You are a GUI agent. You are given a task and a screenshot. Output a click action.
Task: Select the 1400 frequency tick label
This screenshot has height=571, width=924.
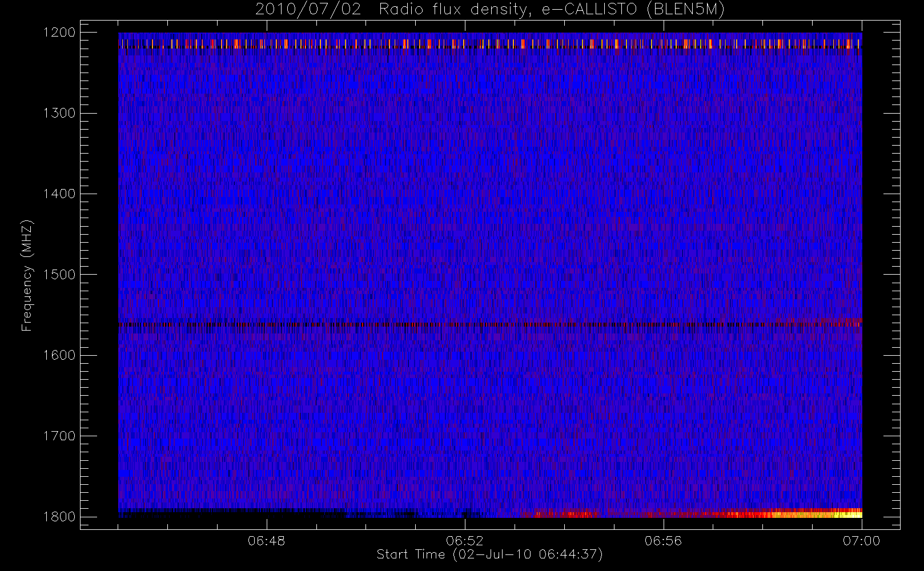[x=59, y=194]
